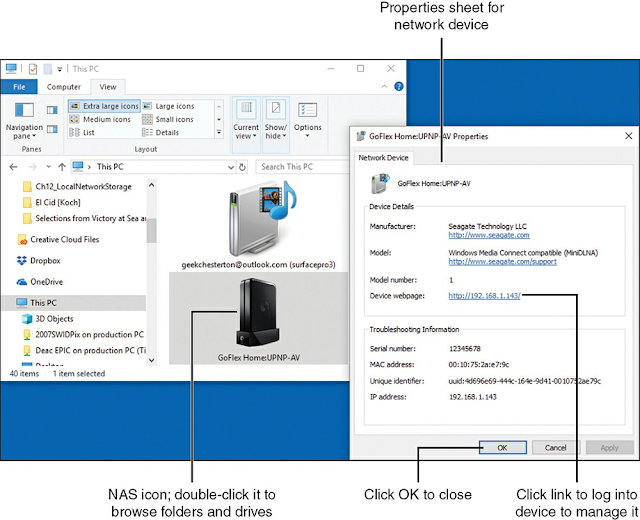This screenshot has height=520, width=640.
Task: Open Customize Quick Access Toolbar arrow
Action: pos(60,69)
